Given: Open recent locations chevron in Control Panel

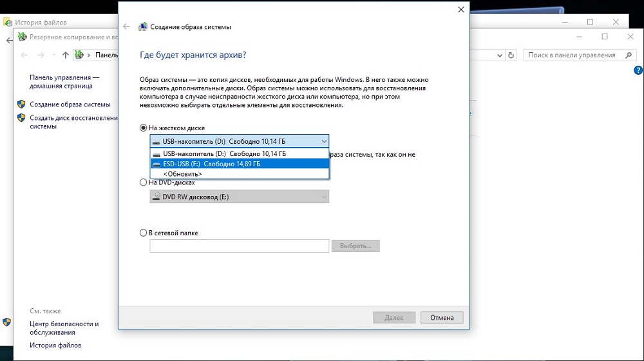Looking at the screenshot, I should pyautogui.click(x=54, y=55).
